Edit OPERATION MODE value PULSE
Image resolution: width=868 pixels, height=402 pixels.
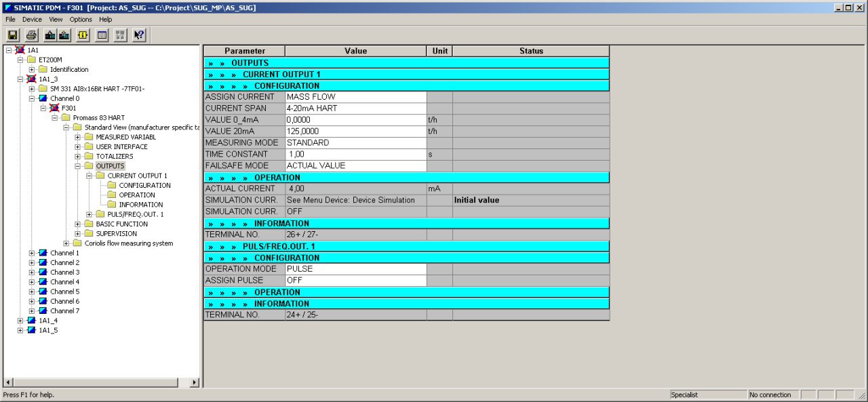tap(355, 269)
